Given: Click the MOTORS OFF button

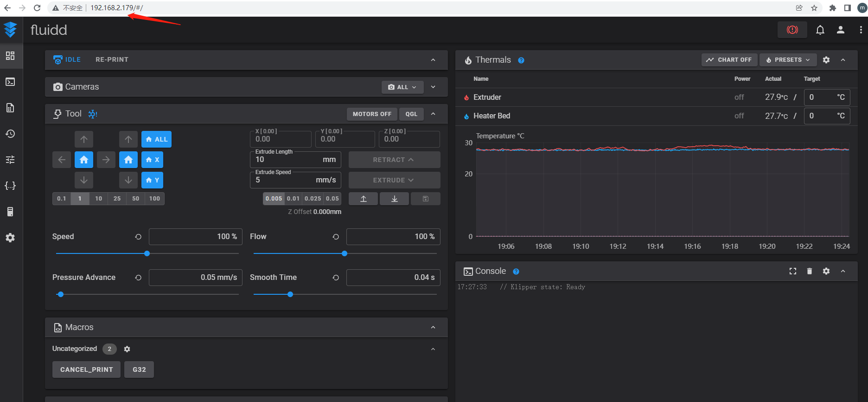Looking at the screenshot, I should (x=372, y=114).
